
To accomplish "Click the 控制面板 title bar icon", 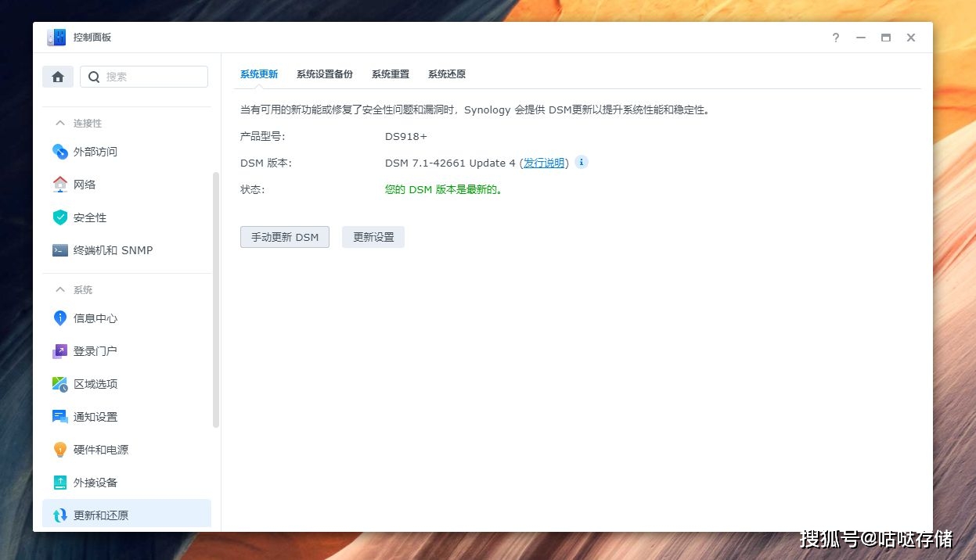I will (56, 38).
